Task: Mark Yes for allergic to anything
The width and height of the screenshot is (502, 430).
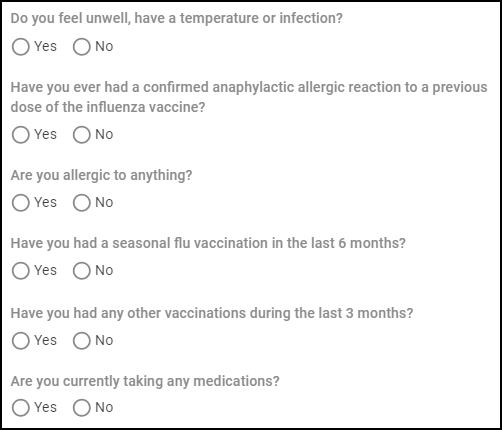Action: 21,203
